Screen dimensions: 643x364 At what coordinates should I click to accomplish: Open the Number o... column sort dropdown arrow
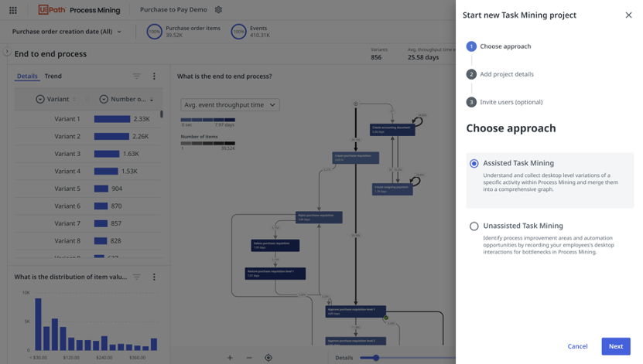[x=152, y=100]
